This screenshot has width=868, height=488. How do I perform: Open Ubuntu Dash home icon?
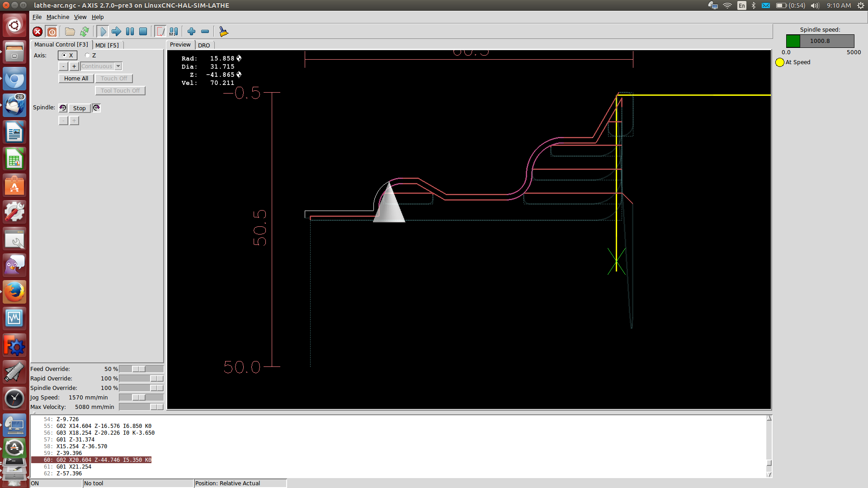14,25
